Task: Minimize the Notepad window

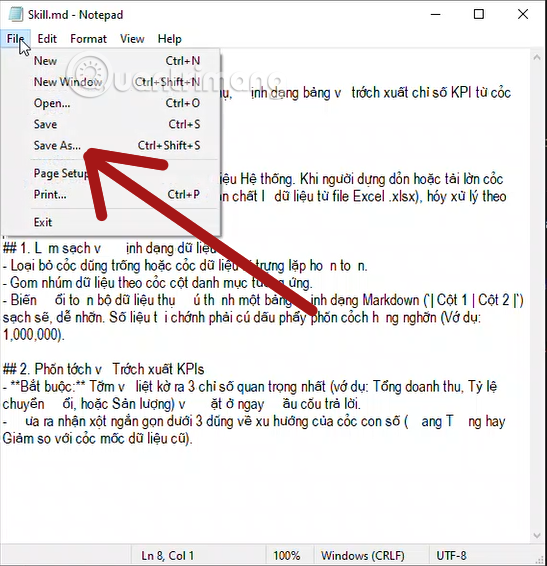Action: point(436,14)
